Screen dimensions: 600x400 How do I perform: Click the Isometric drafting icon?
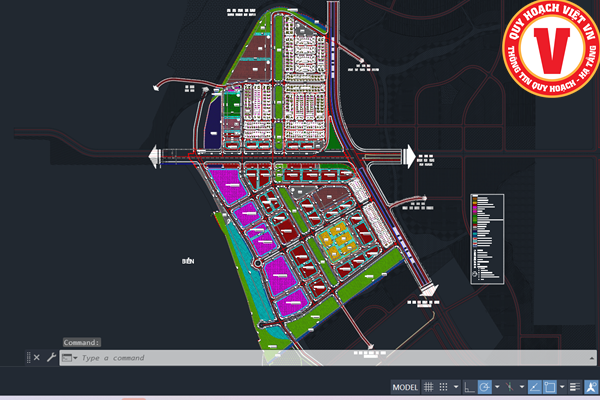tap(510, 387)
